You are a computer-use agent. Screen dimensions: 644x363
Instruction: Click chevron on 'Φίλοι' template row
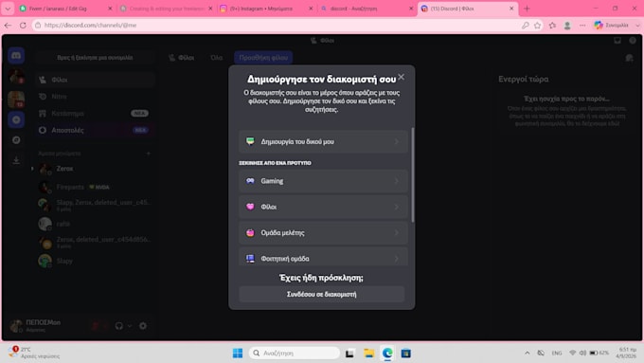click(396, 207)
